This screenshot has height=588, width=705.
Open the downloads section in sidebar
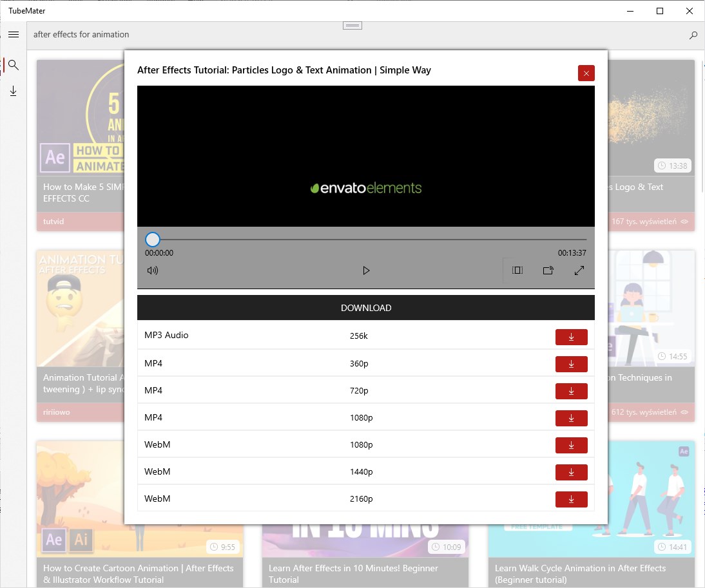14,91
